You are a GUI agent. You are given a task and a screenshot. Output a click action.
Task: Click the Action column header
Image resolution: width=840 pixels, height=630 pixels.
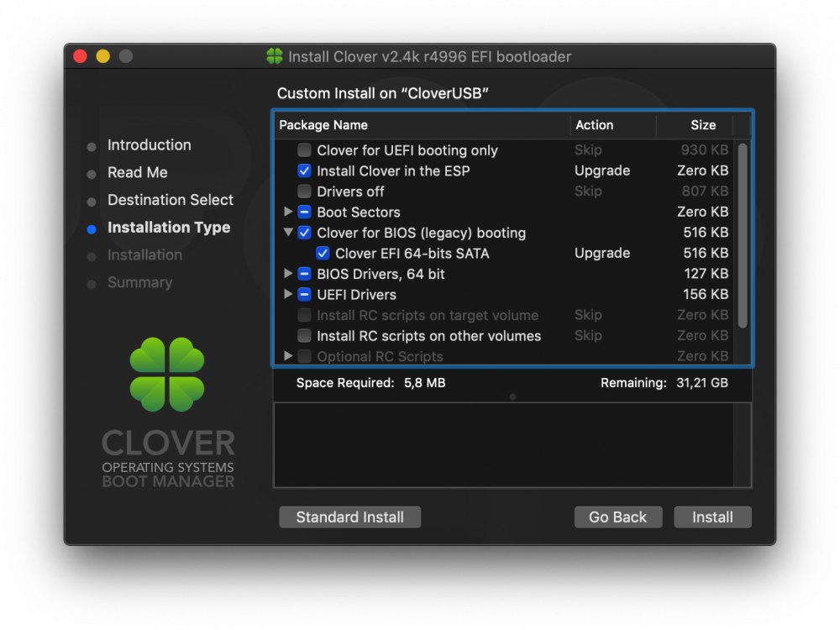(x=594, y=125)
